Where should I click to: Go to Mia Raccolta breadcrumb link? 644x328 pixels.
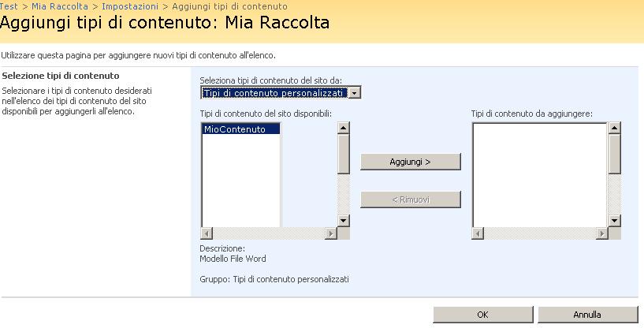[60, 6]
